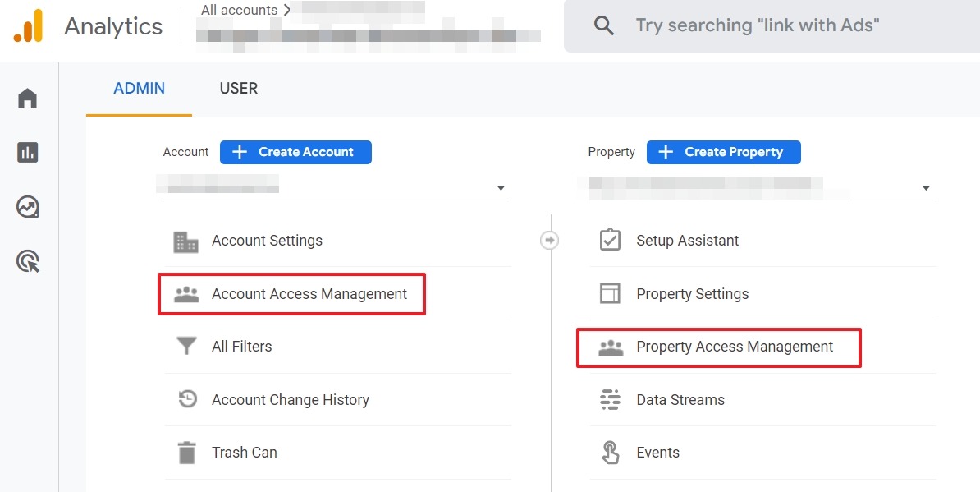Expand the property column arrow between panels
This screenshot has width=980, height=492.
pyautogui.click(x=548, y=240)
